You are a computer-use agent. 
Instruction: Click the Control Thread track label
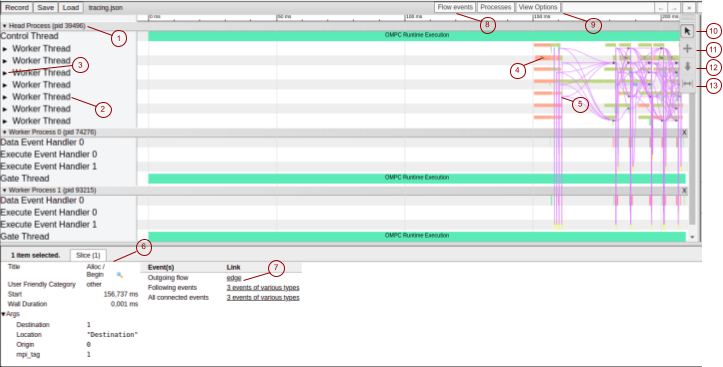click(x=30, y=36)
